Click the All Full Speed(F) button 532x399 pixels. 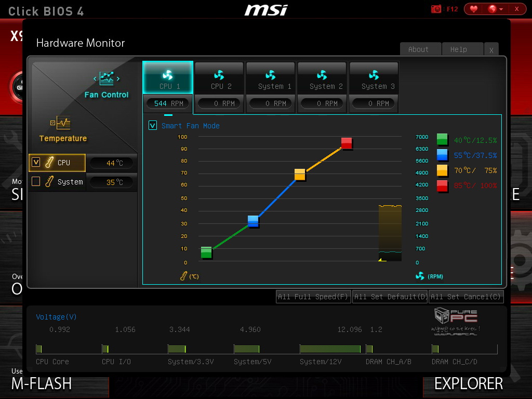[x=313, y=297]
